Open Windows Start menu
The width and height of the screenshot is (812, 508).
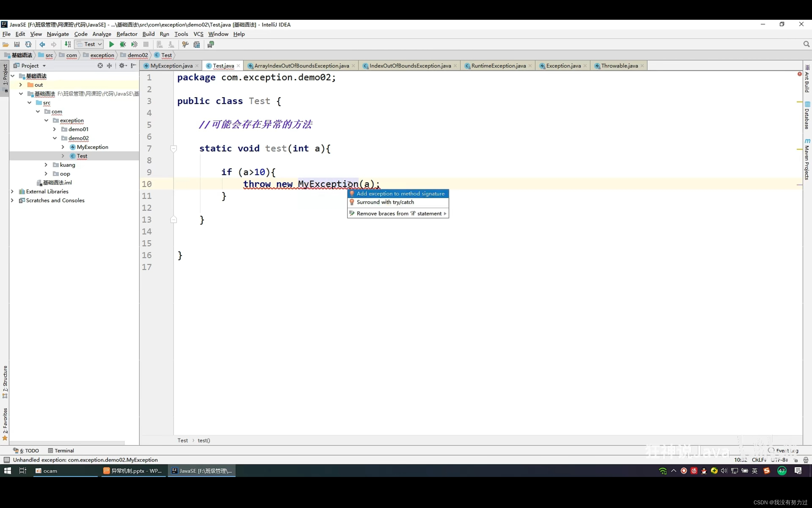click(x=7, y=471)
